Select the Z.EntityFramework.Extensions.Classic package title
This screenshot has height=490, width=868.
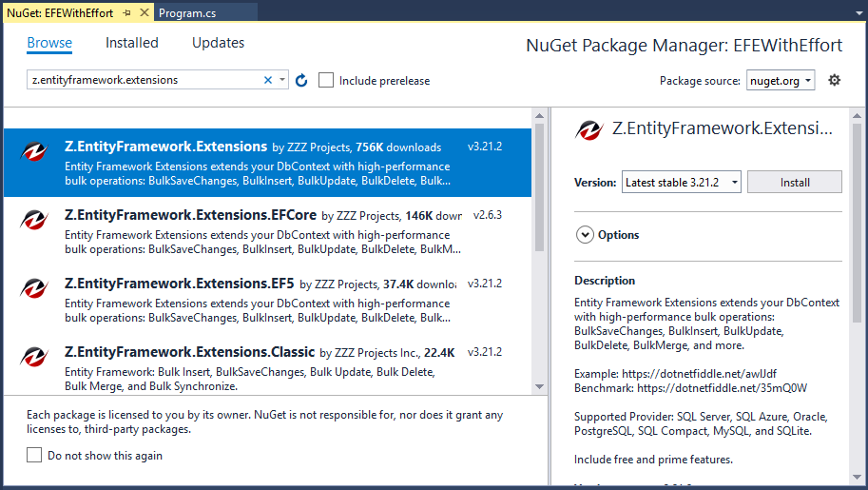189,352
